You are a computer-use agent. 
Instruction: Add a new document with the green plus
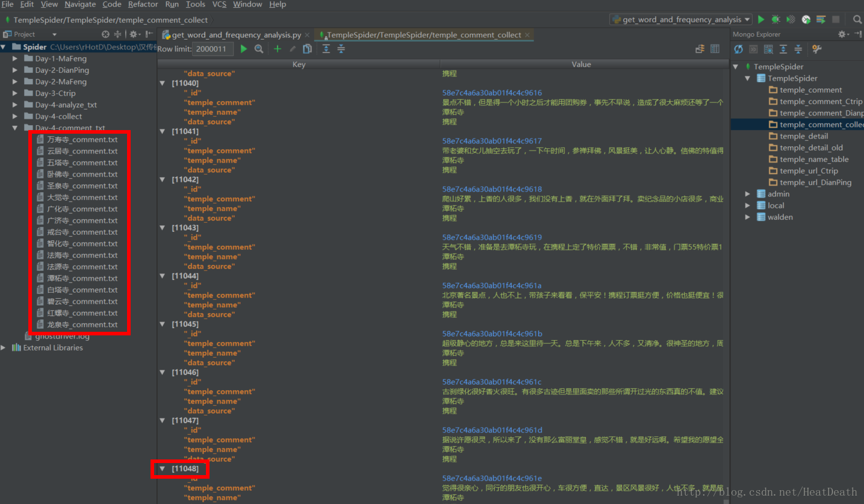pyautogui.click(x=277, y=49)
